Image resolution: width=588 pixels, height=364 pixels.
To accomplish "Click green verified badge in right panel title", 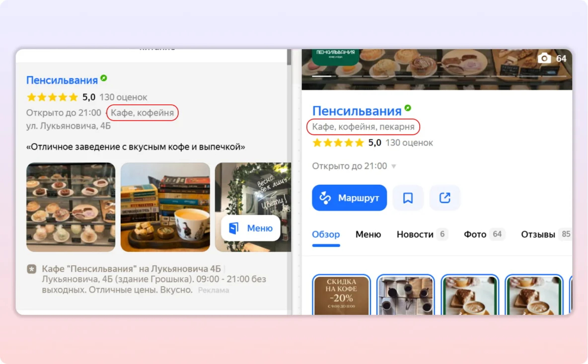I will point(407,108).
